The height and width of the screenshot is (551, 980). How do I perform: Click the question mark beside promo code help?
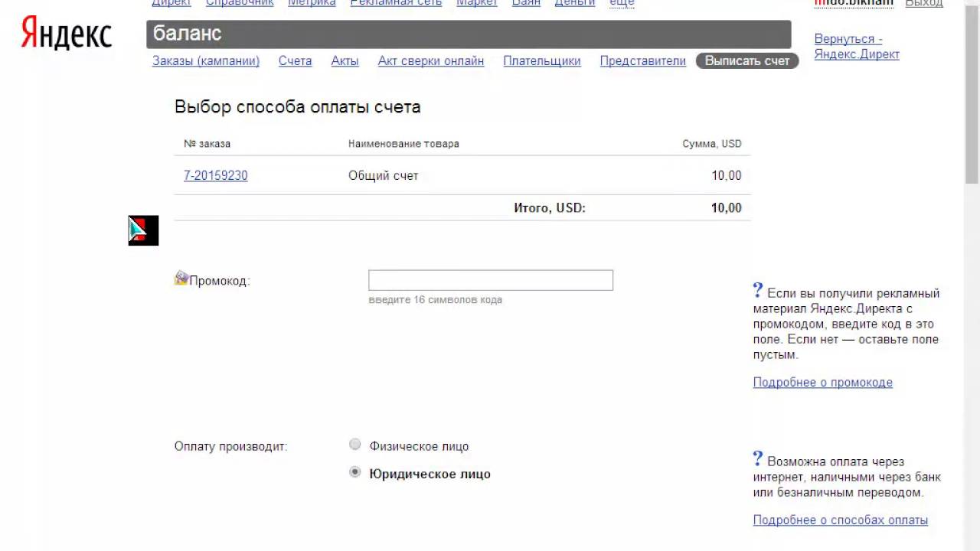758,290
